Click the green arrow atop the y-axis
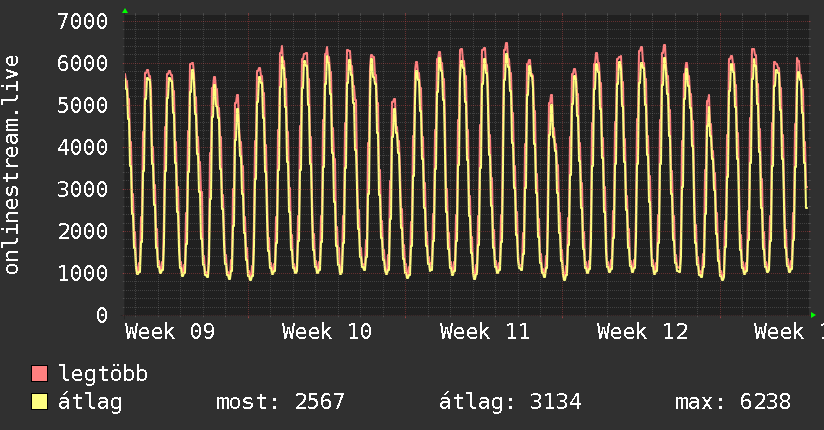The height and width of the screenshot is (430, 824). [x=125, y=11]
